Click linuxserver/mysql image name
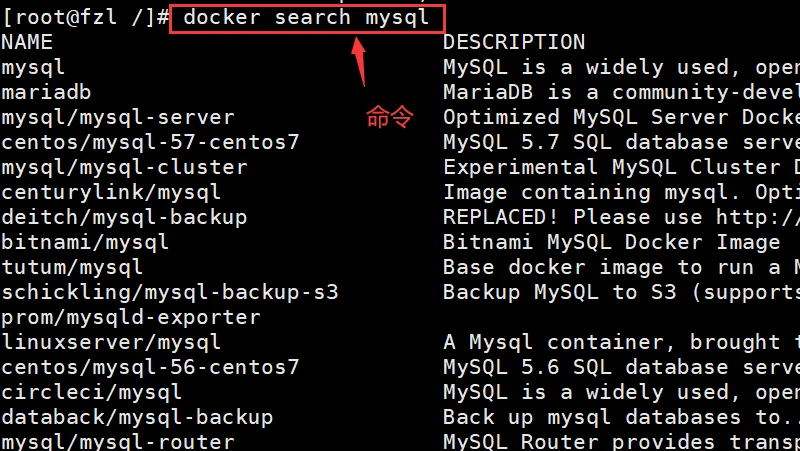The image size is (800, 451). coord(111,342)
